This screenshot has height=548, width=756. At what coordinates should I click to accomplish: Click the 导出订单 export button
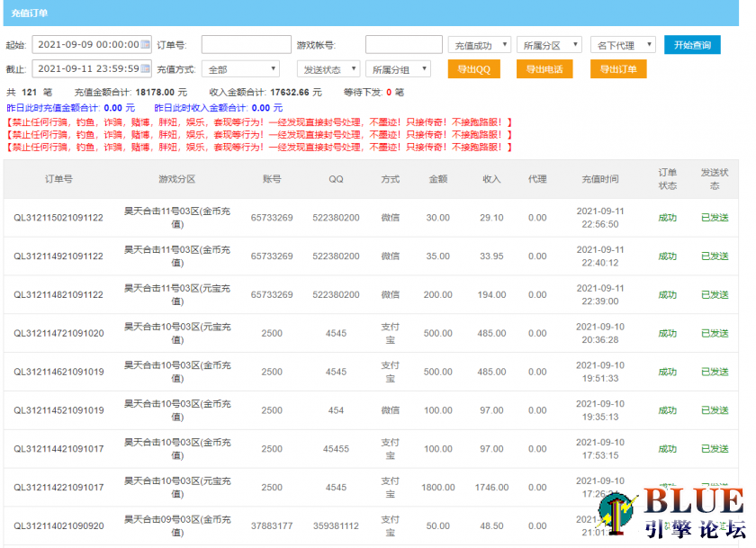coord(616,67)
